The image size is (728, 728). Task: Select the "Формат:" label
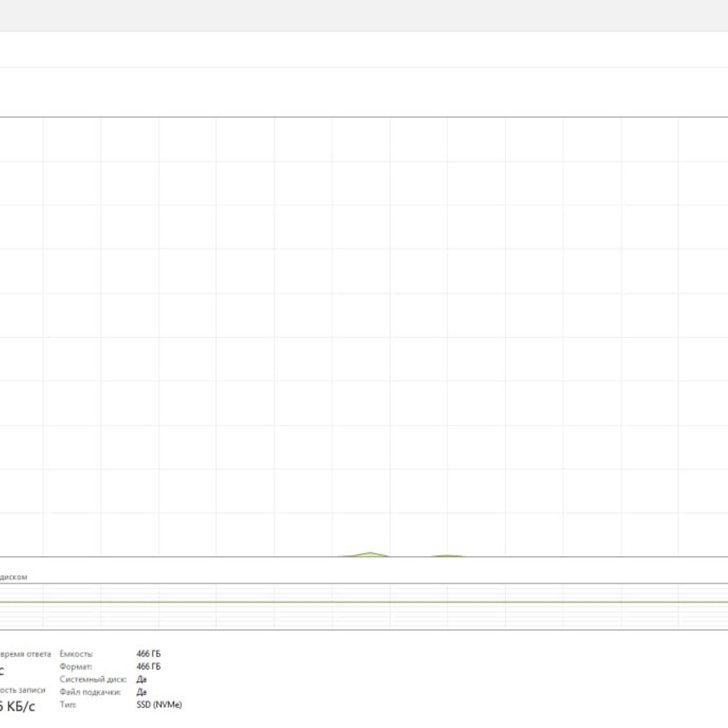pyautogui.click(x=75, y=666)
